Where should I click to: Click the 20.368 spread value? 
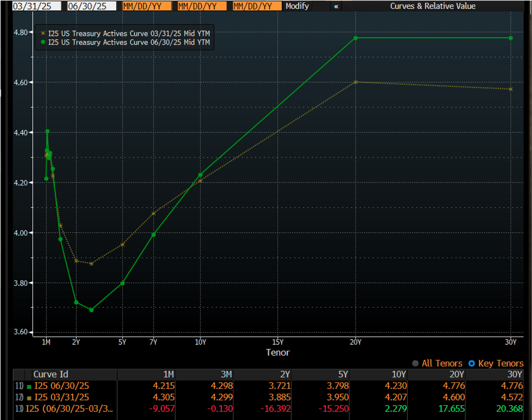510,408
